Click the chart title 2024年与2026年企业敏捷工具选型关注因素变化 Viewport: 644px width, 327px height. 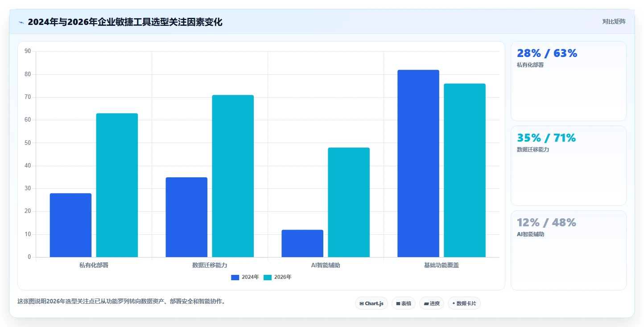125,22
